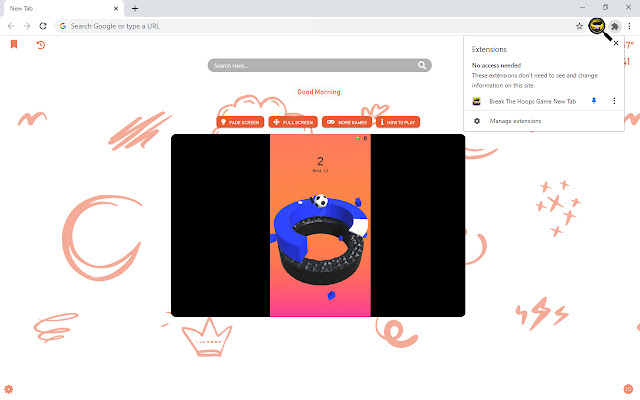Click the Break The Hoops extension list icon
Screen dimensions: 640x400
tap(476, 101)
